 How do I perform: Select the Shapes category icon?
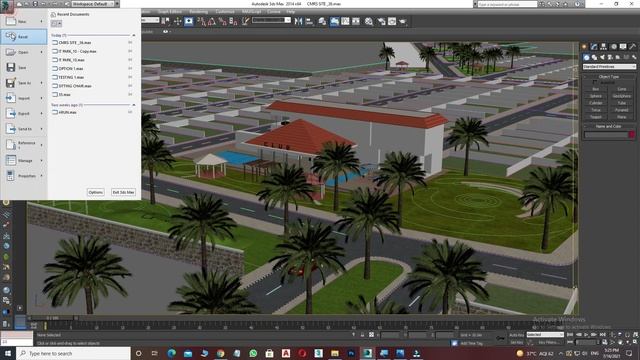[594, 58]
